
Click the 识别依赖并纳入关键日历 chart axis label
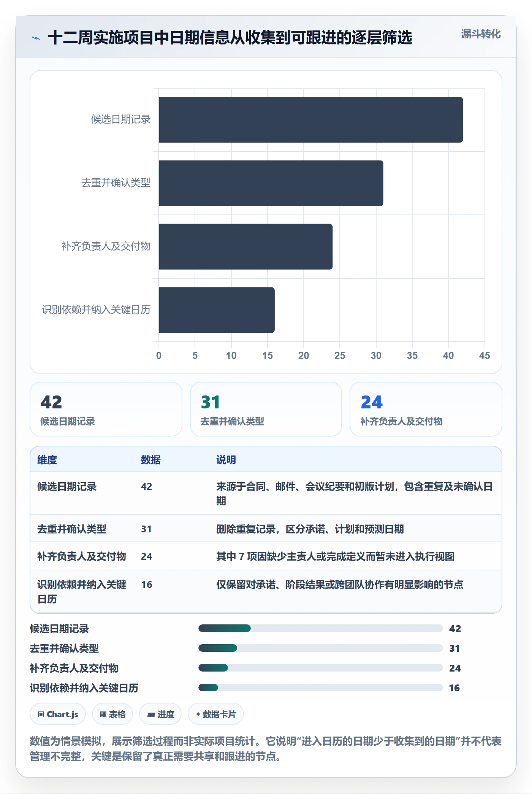pyautogui.click(x=96, y=310)
